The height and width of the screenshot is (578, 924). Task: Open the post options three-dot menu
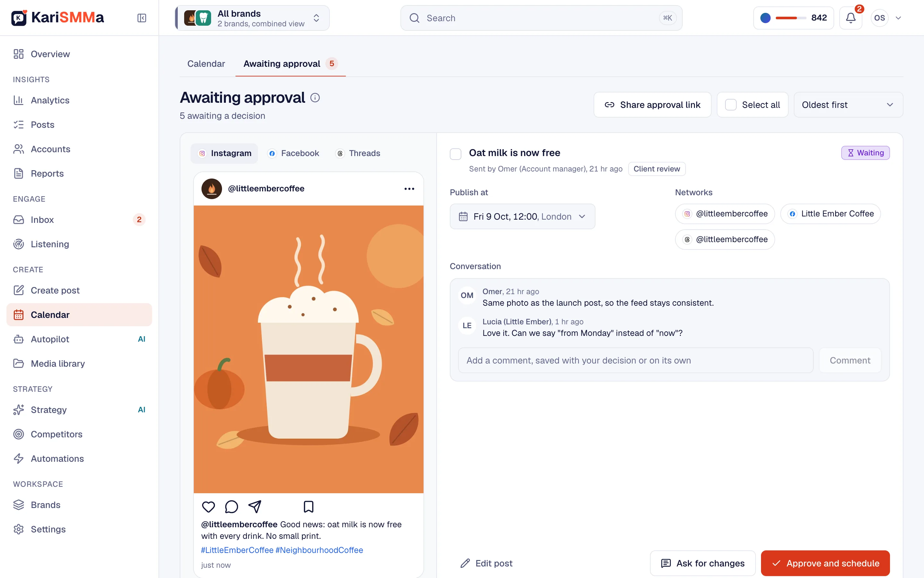[x=409, y=189]
